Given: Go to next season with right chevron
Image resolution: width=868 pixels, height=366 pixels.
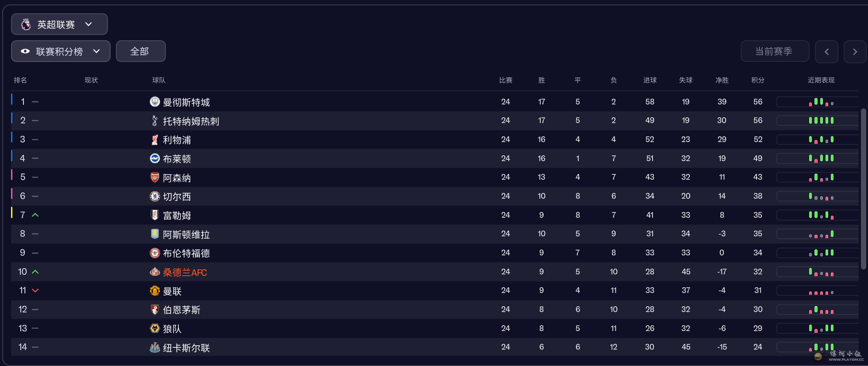Looking at the screenshot, I should [855, 52].
